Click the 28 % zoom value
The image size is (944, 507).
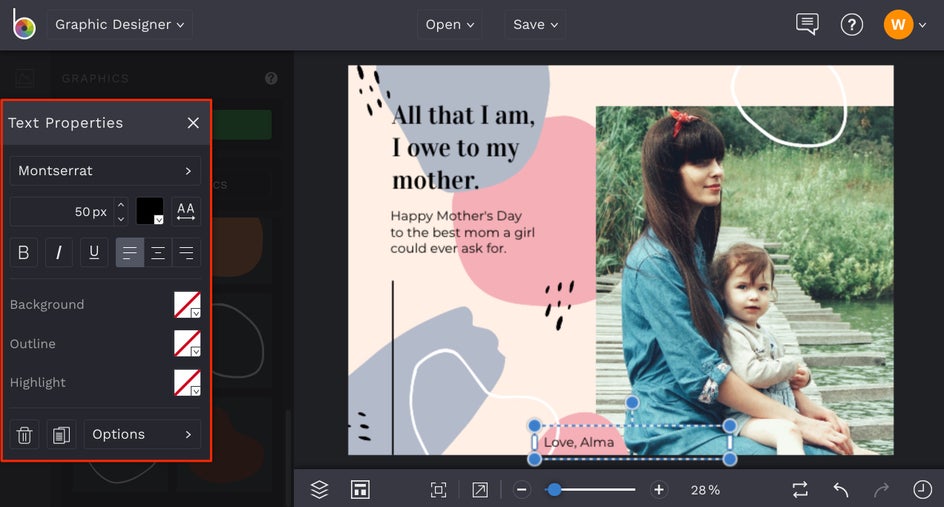point(705,490)
